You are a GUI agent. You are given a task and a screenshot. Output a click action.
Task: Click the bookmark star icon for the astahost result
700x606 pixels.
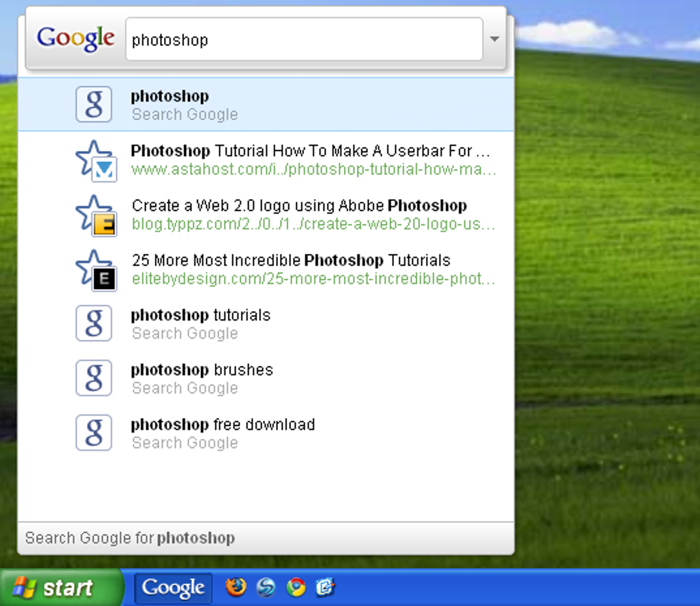97,161
